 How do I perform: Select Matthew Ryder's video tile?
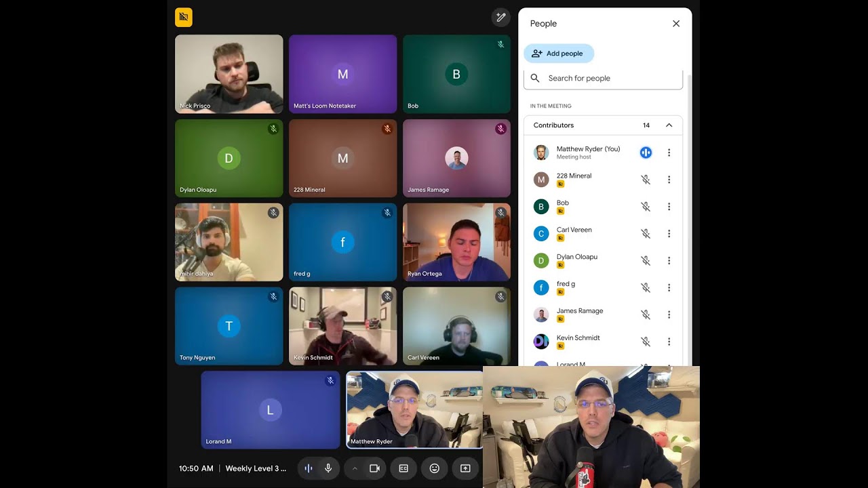pyautogui.click(x=414, y=409)
